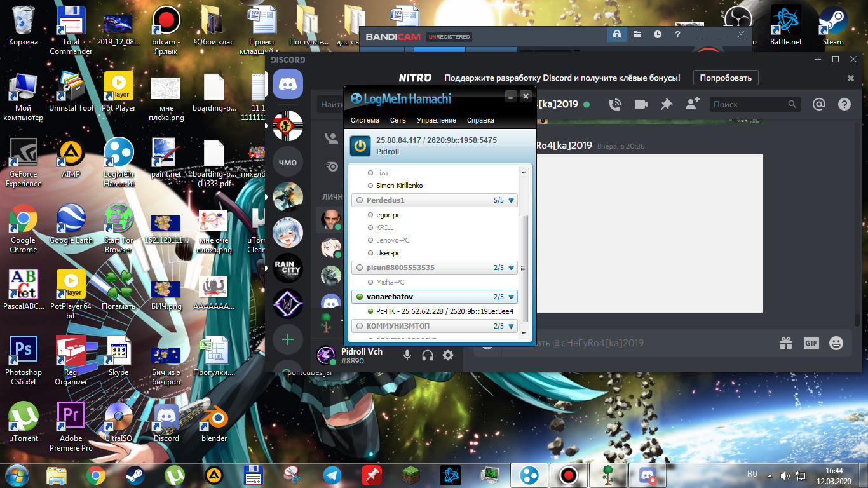
Task: Select the AIMP desktop shortcut
Action: coord(71,158)
